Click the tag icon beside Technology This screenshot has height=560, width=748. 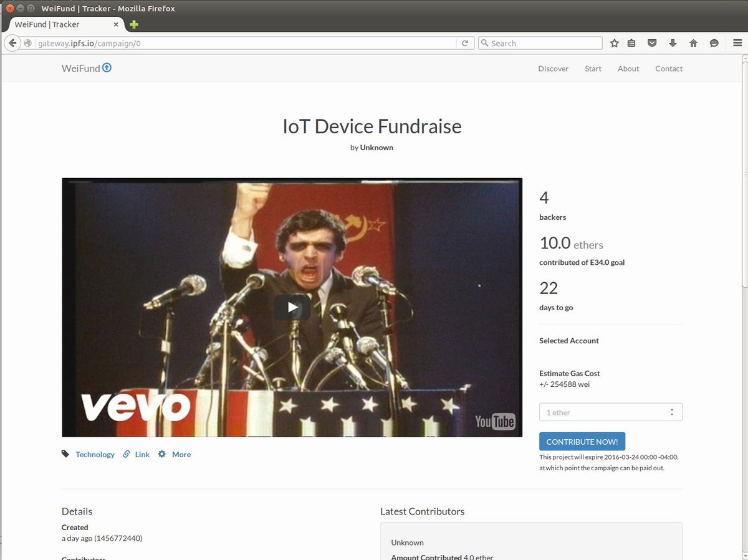[x=65, y=454]
